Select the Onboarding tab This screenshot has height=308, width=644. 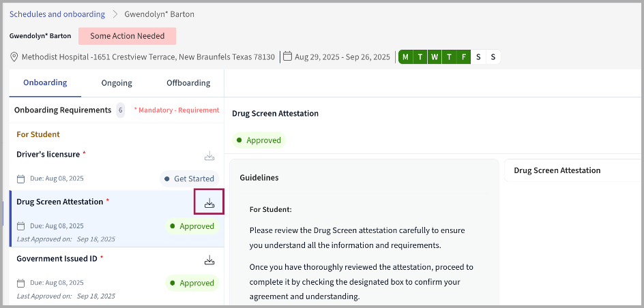tap(45, 83)
